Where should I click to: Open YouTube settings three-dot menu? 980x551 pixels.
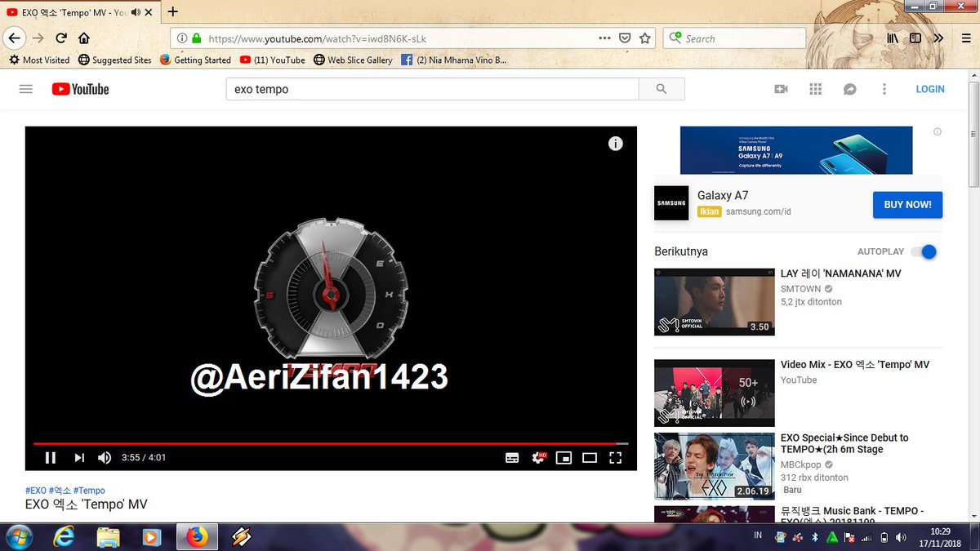pos(884,89)
